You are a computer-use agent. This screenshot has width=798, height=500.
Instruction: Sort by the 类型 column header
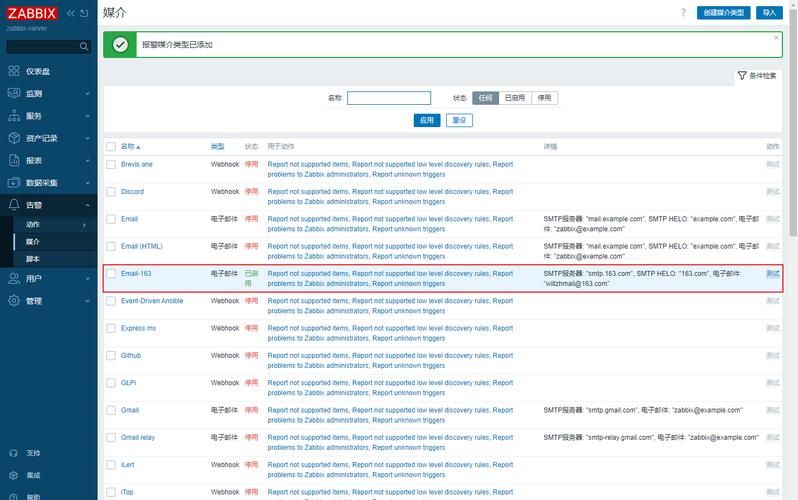pos(217,147)
